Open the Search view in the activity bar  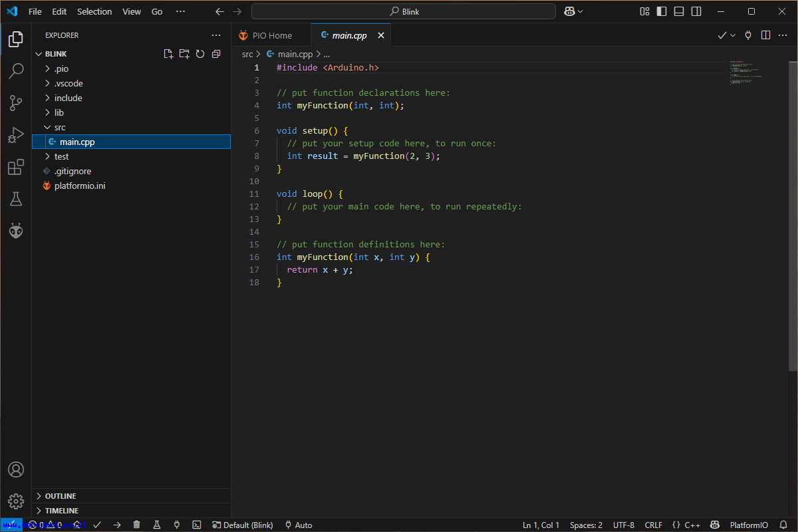[16, 71]
